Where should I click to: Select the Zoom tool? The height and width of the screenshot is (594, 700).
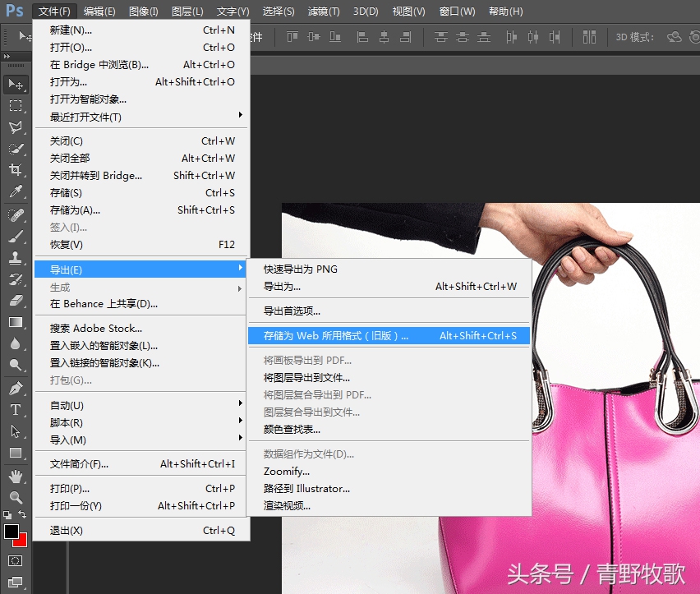coord(16,495)
